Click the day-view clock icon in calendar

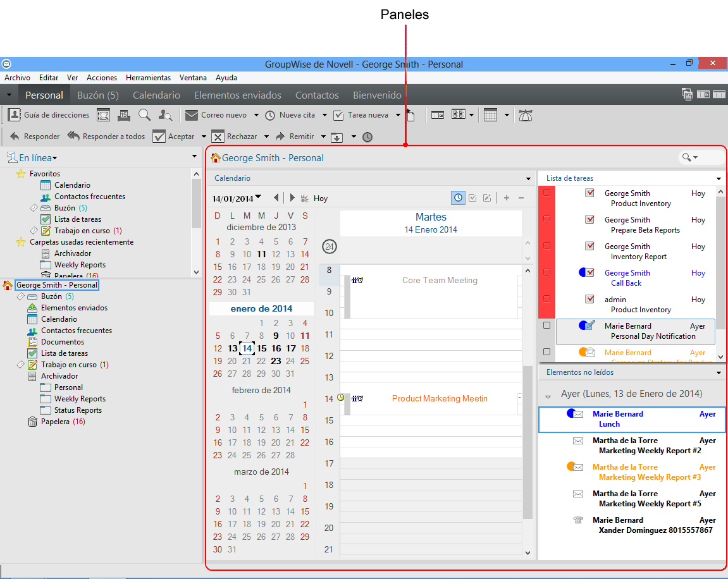458,198
